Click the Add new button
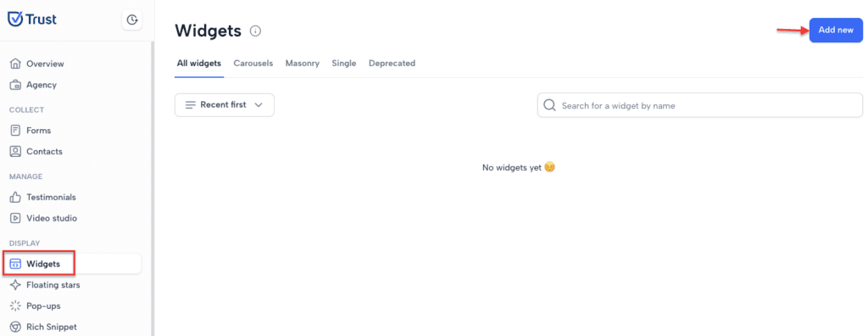868x336 pixels. 836,31
